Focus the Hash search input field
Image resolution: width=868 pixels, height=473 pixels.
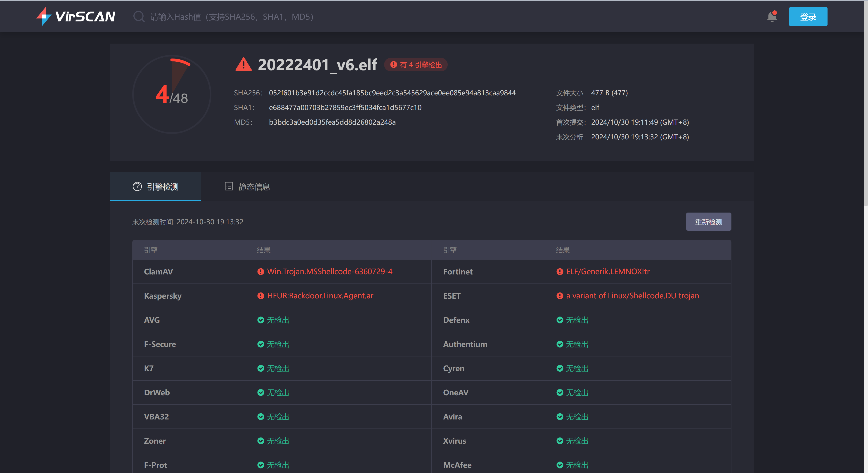(232, 17)
